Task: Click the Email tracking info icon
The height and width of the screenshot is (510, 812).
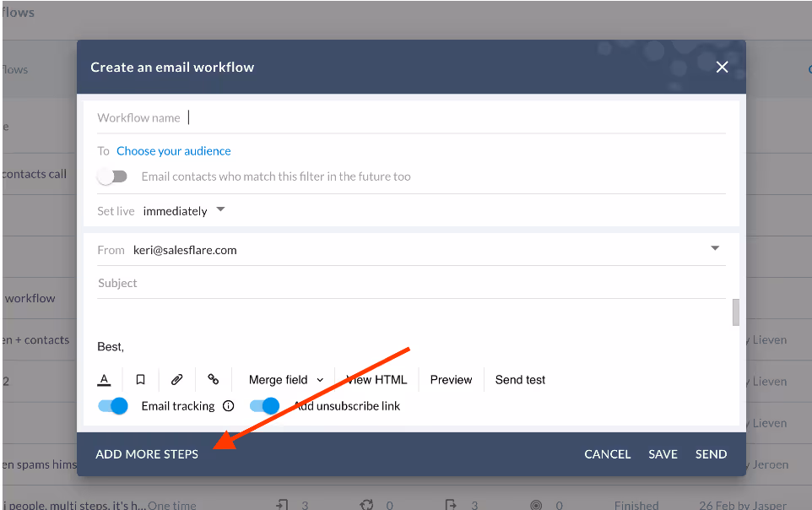Action: pyautogui.click(x=228, y=406)
